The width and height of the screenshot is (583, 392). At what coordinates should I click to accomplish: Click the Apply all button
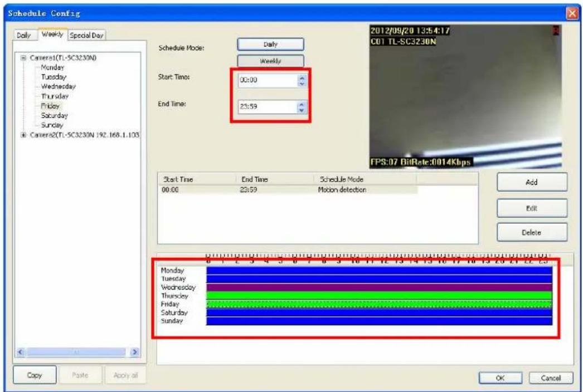point(125,375)
